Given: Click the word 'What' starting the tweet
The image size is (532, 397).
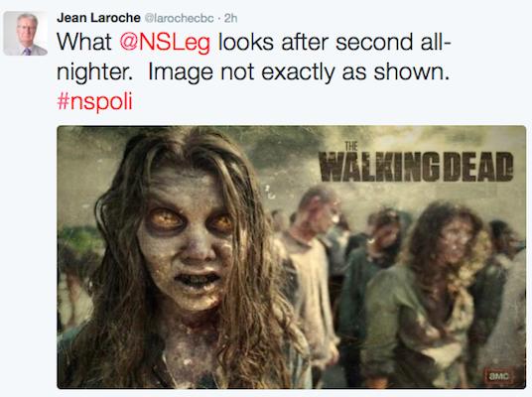Looking at the screenshot, I should tap(84, 42).
